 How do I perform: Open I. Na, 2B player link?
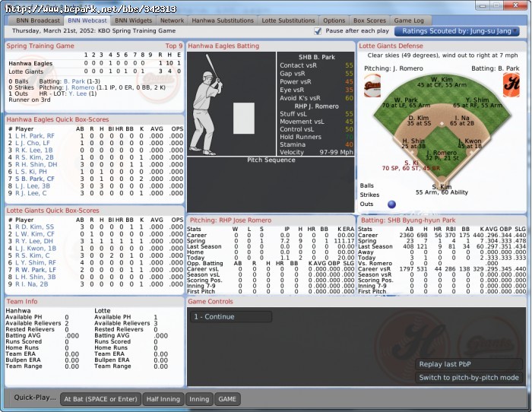[x=34, y=284]
